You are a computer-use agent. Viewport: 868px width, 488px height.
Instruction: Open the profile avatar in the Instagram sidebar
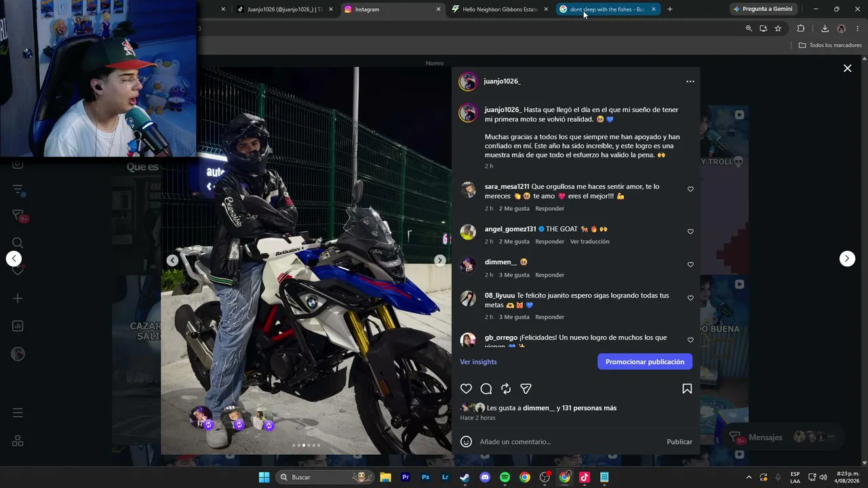pyautogui.click(x=18, y=353)
